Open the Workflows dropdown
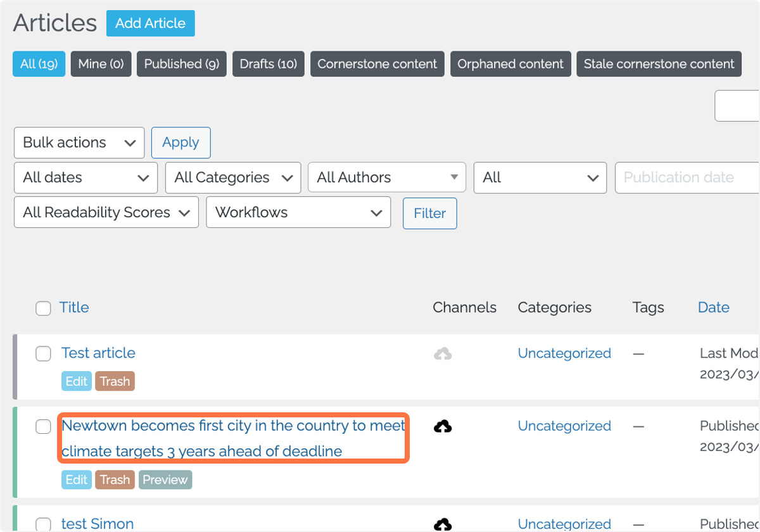 pos(298,212)
